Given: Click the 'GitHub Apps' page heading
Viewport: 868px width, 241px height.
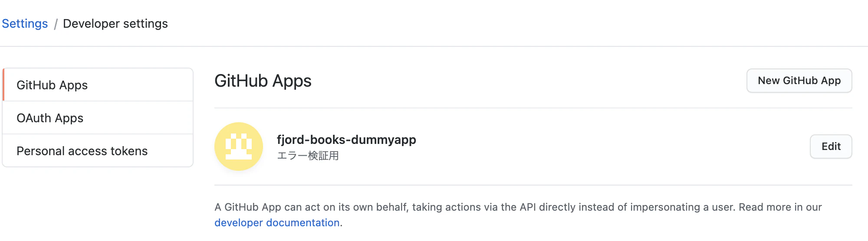Looking at the screenshot, I should 263,81.
